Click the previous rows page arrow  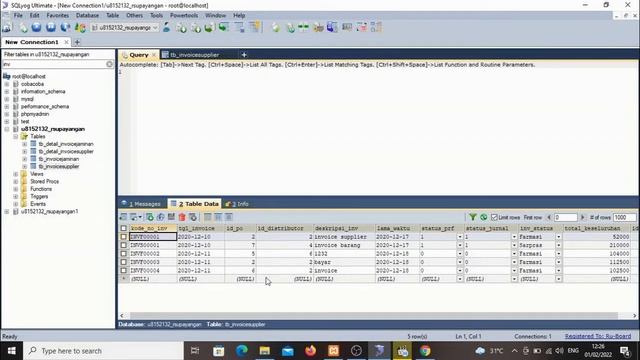pos(549,218)
